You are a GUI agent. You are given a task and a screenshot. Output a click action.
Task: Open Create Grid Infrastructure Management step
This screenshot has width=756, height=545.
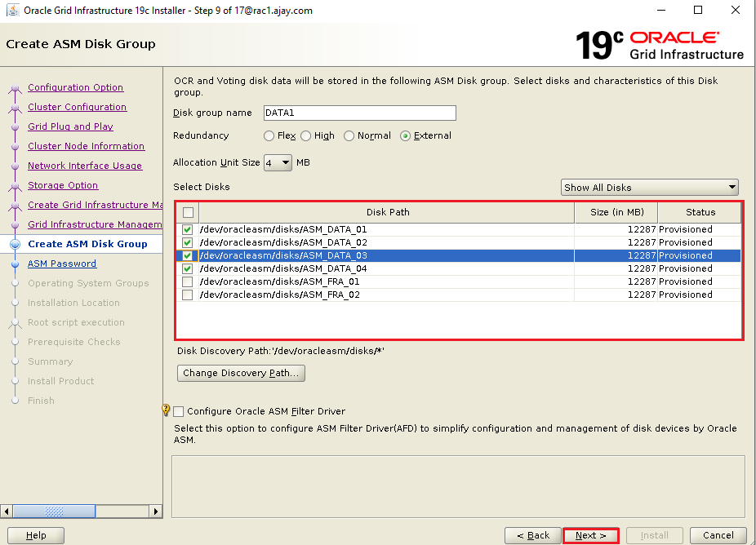point(95,205)
